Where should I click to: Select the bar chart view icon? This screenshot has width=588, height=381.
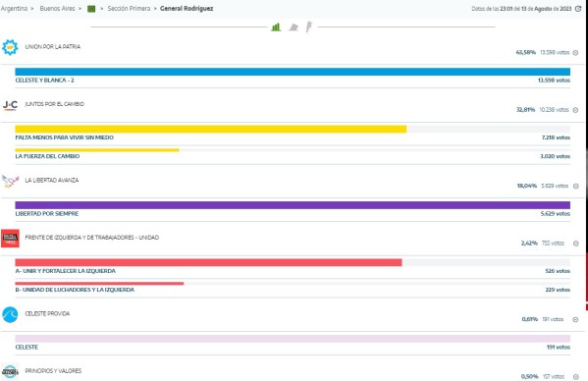point(276,27)
